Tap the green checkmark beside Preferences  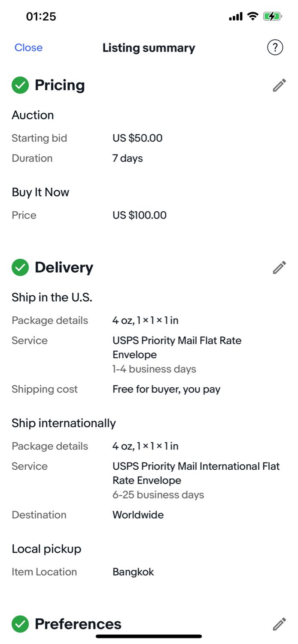20,624
